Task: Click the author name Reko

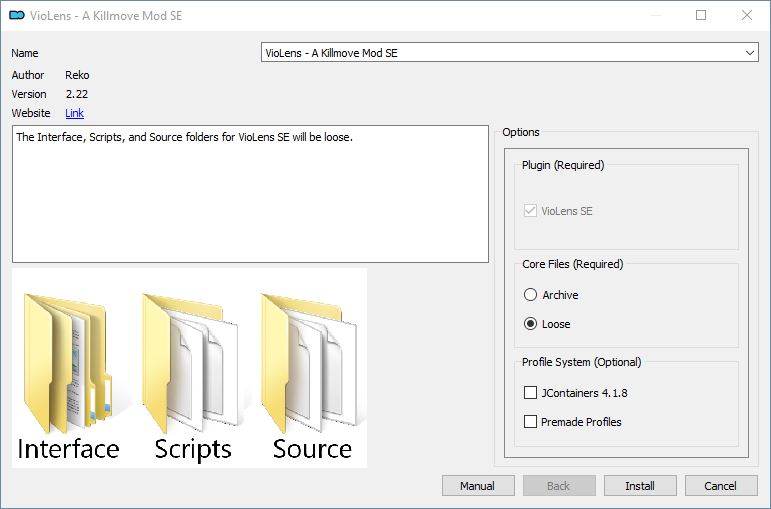Action: pos(77,75)
